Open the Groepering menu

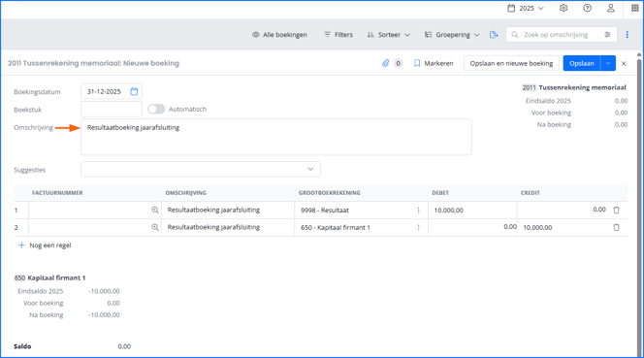coord(452,35)
